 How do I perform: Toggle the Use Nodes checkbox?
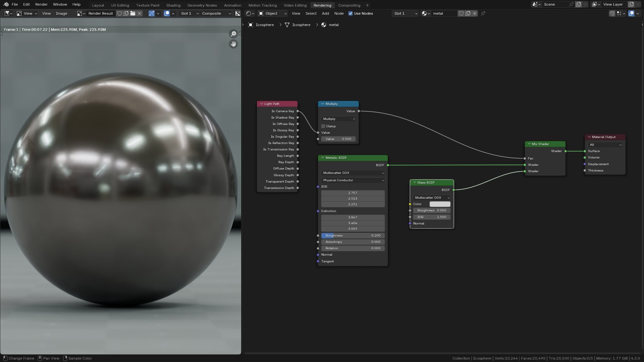(x=350, y=13)
